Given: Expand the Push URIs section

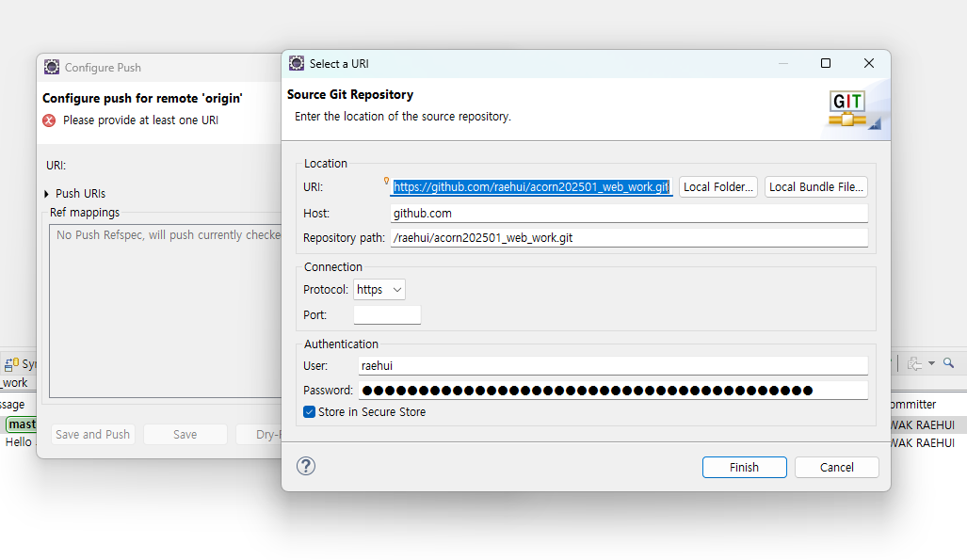Looking at the screenshot, I should (x=47, y=194).
